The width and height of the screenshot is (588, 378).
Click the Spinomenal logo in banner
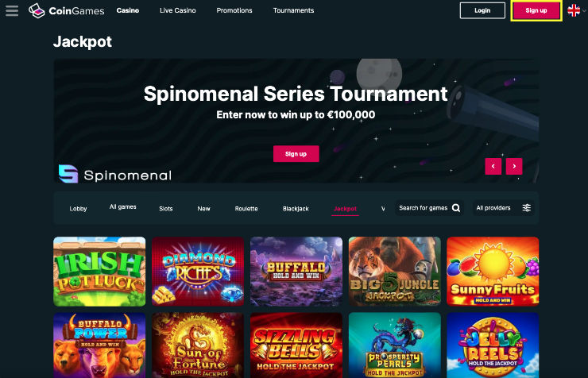[x=115, y=174]
